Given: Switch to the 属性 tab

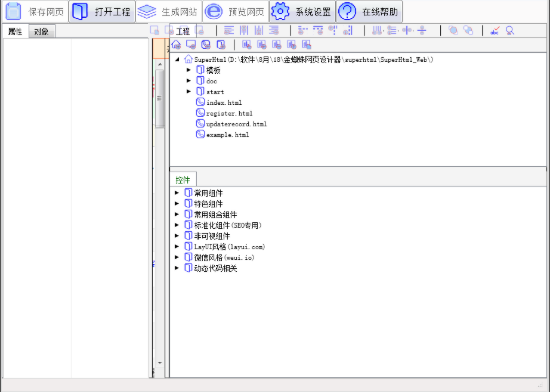Looking at the screenshot, I should click(x=15, y=32).
